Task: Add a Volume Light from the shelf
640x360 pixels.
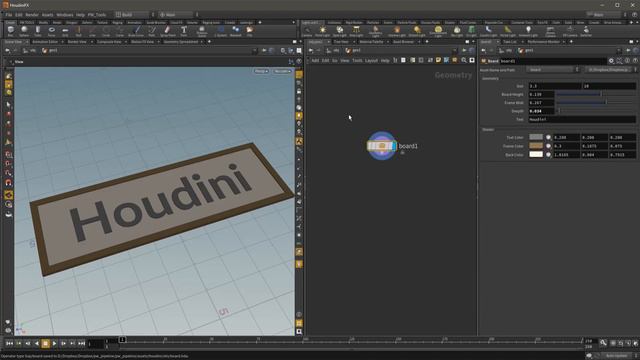Action: 397,31
